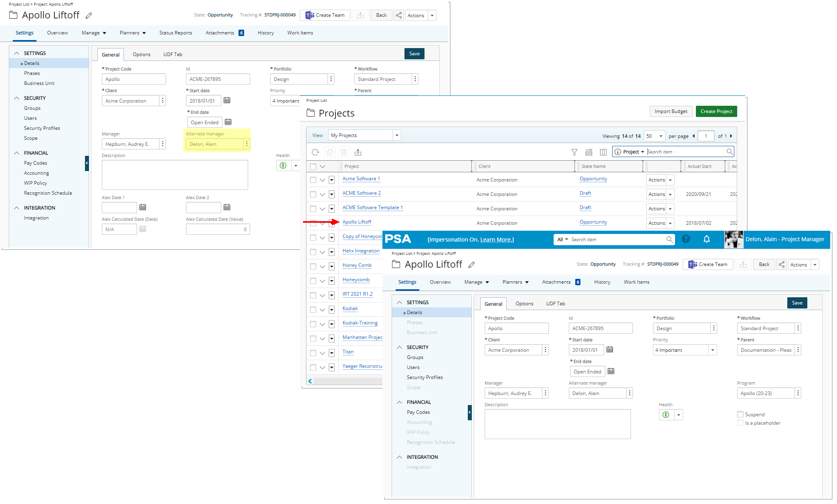Open the All search filter in PSA header
Image resolution: width=837 pixels, height=504 pixels.
[x=562, y=240]
